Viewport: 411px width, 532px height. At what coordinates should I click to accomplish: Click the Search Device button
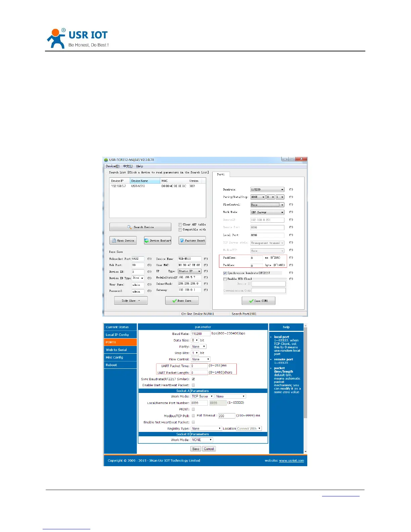tap(140, 227)
